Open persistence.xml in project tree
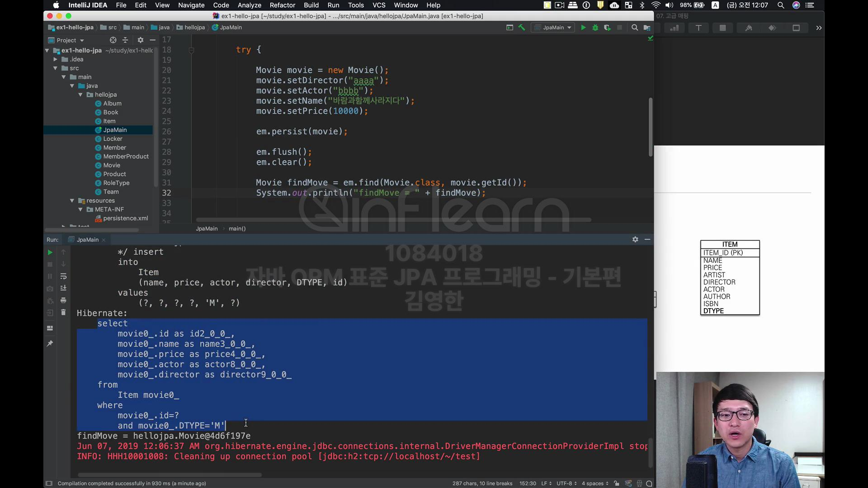 [125, 218]
